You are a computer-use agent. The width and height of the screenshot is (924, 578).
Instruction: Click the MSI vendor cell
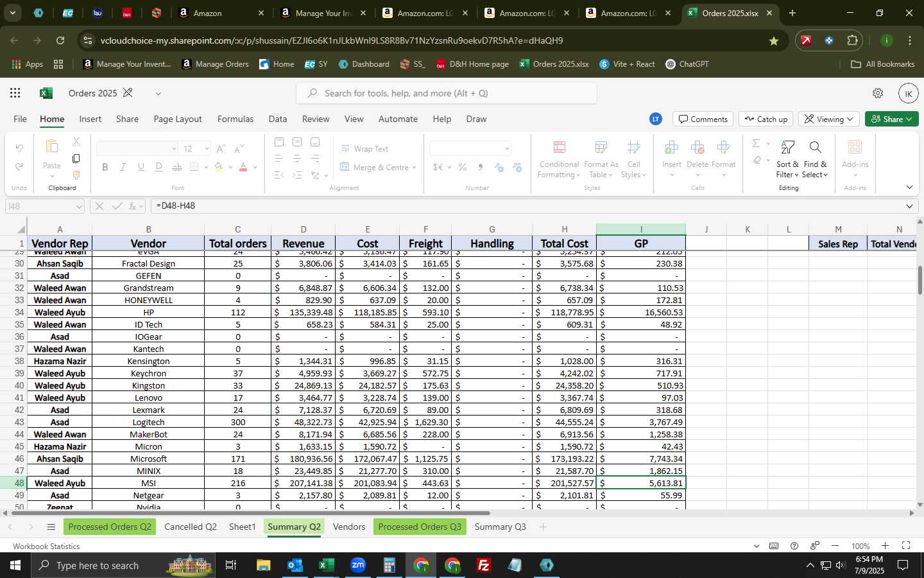pos(148,483)
